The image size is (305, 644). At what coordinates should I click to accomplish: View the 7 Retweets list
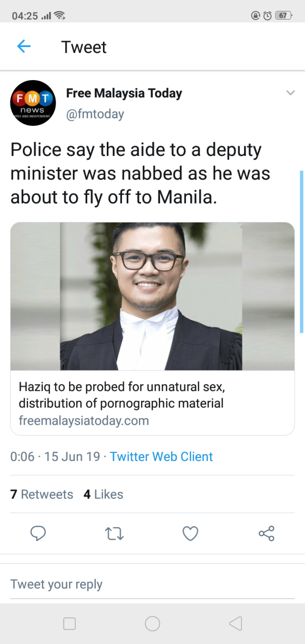coord(42,494)
